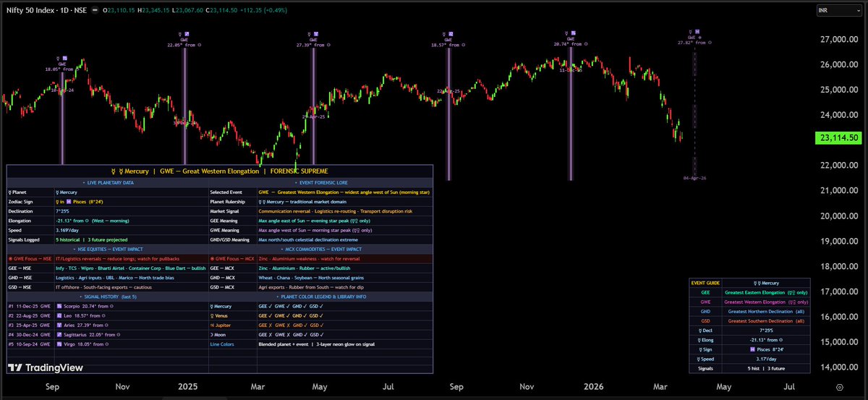
Task: Click the GWE Focus — MCX row label
Action: click(232, 258)
